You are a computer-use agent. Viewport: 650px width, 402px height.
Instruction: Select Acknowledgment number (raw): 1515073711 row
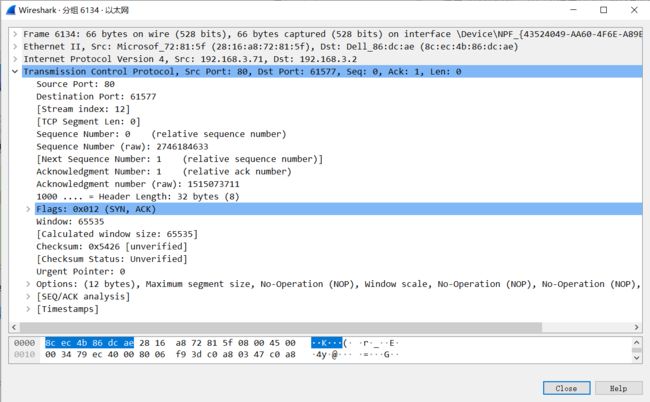[138, 184]
